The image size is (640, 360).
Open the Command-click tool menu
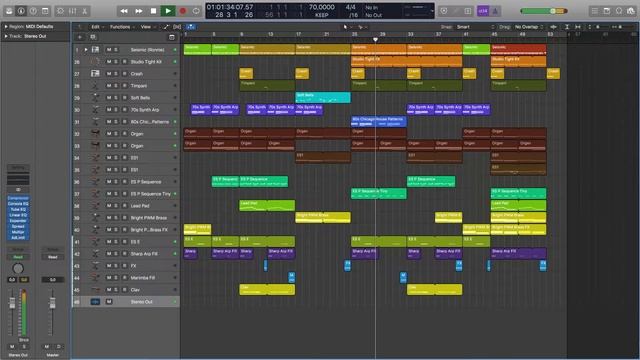pos(362,27)
